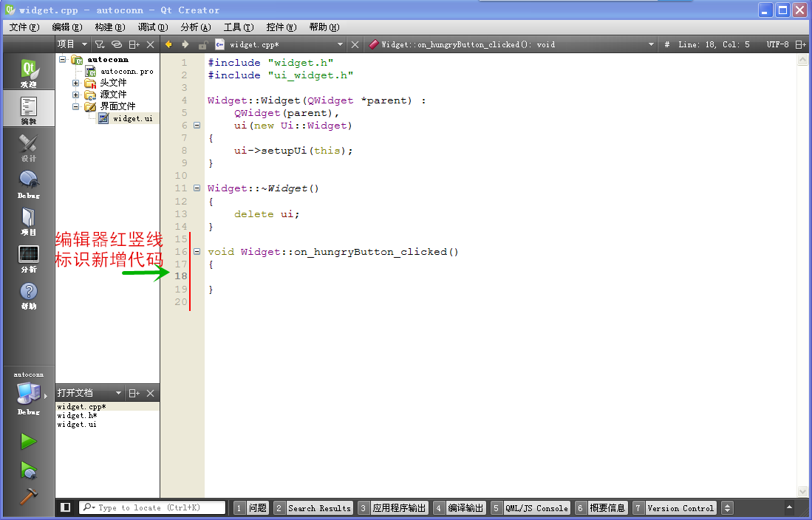The width and height of the screenshot is (812, 520).
Task: Fold the constructor block at line 6
Action: [197, 125]
